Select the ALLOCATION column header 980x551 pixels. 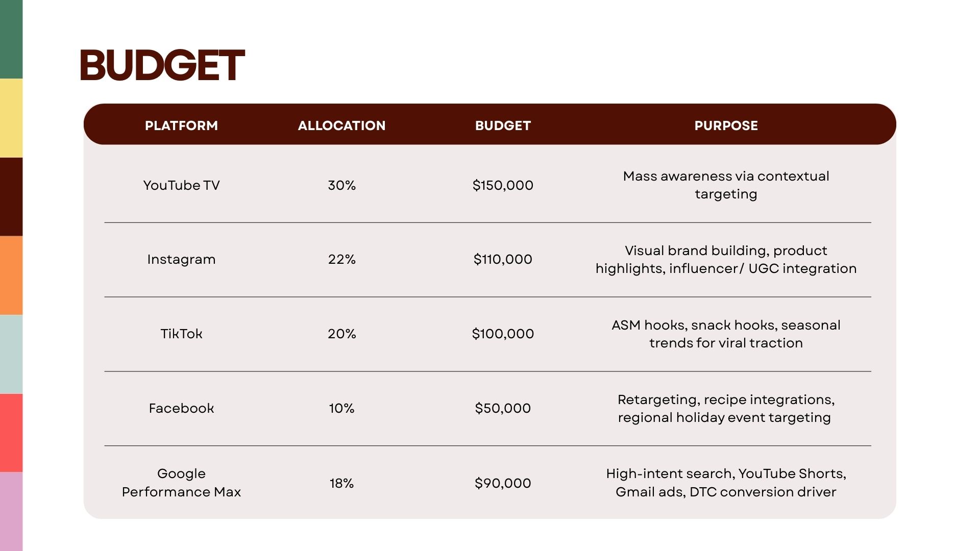coord(341,126)
